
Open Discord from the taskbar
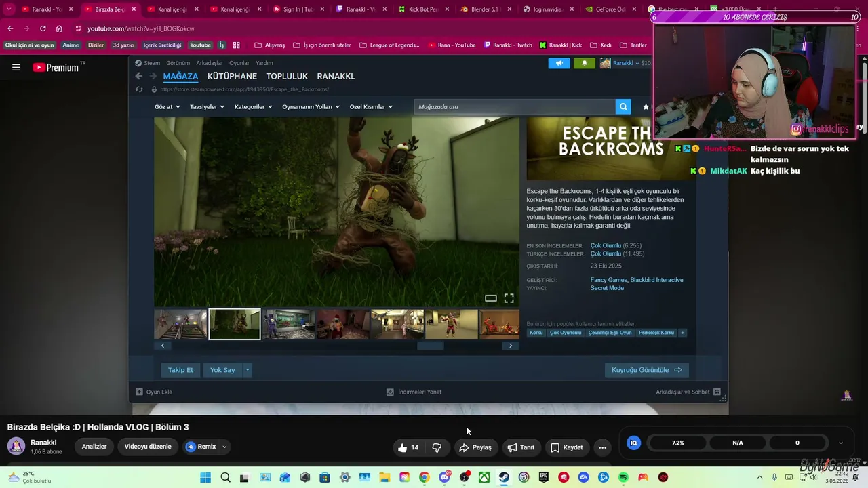tap(444, 477)
